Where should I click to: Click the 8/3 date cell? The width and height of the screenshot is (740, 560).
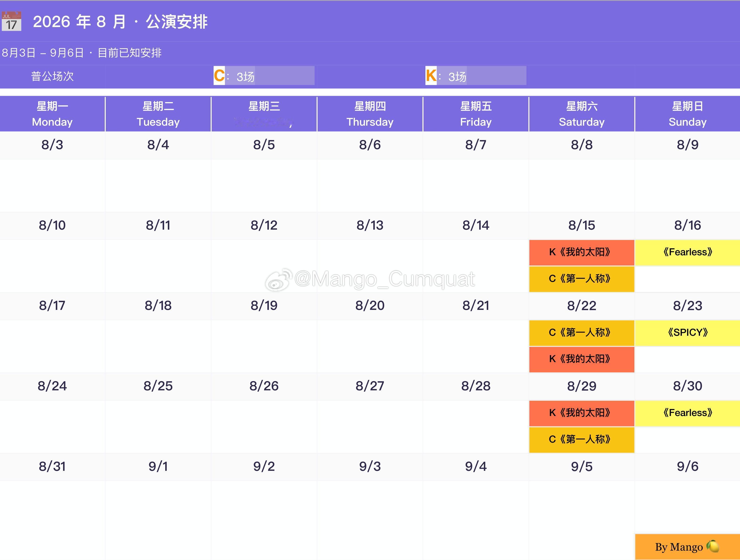coord(52,145)
